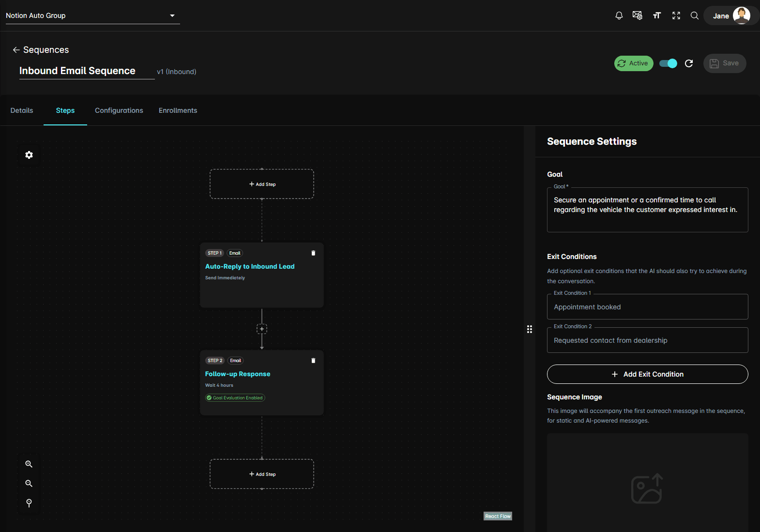Grab the panel resize handle dots
Viewport: 760px width, 532px height.
point(530,329)
